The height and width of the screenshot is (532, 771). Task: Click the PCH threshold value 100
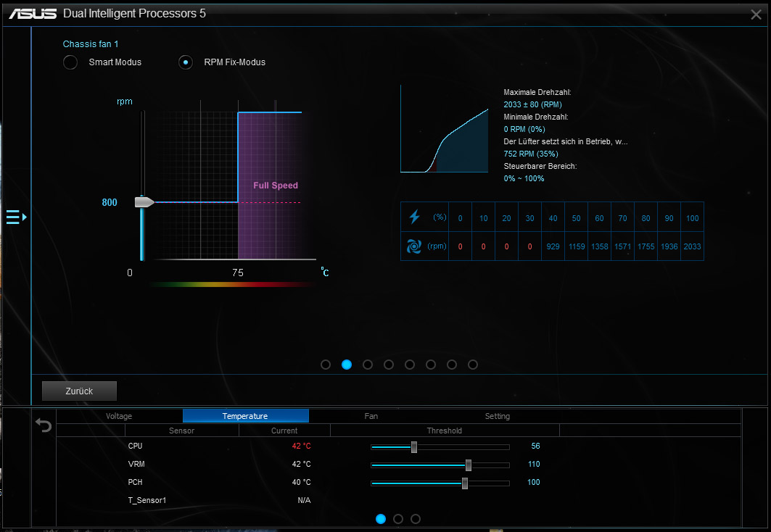[534, 483]
